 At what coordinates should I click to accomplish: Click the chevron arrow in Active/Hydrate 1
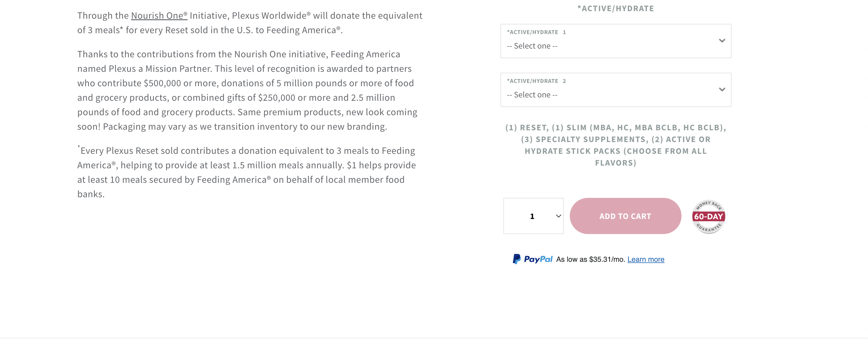coord(722,41)
